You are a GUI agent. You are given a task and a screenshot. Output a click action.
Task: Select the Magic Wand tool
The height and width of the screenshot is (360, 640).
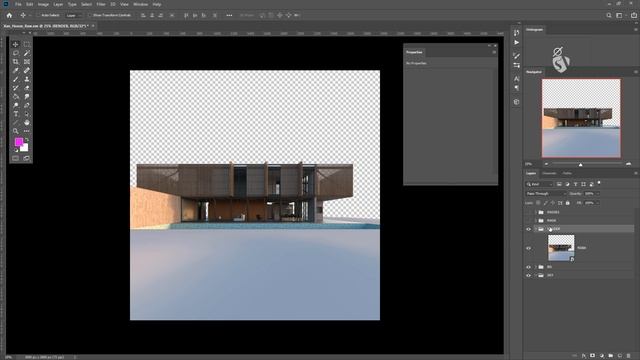point(27,53)
